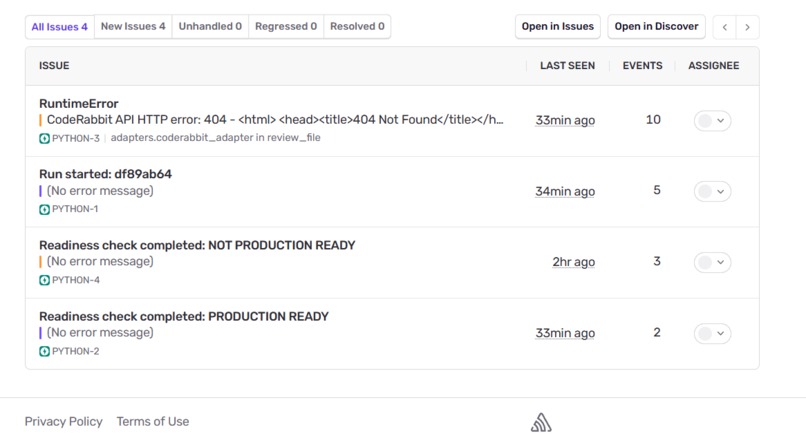Screen dimensions: 806x436
Task: Click the Python platform icon beside PYTHON-3
Action: pyautogui.click(x=44, y=138)
